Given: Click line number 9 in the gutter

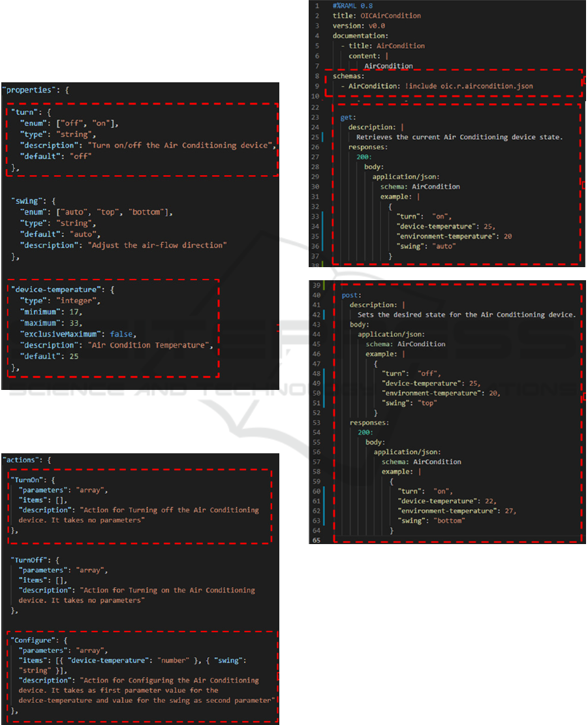Looking at the screenshot, I should point(317,86).
